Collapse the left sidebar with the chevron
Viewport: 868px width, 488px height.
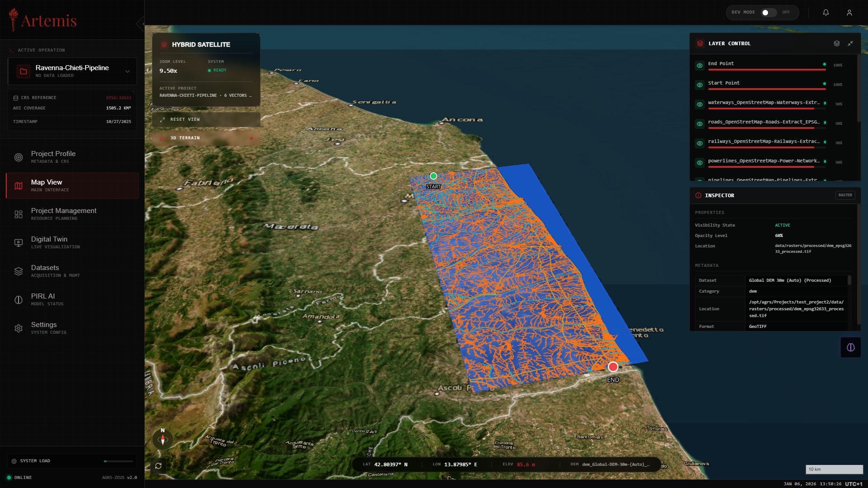(140, 23)
